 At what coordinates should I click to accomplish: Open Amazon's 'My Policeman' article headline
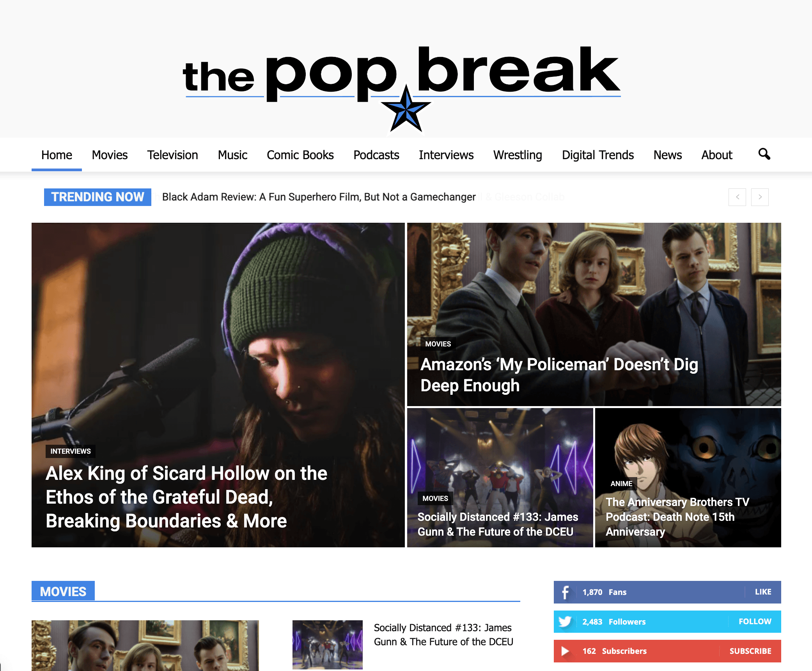click(559, 375)
